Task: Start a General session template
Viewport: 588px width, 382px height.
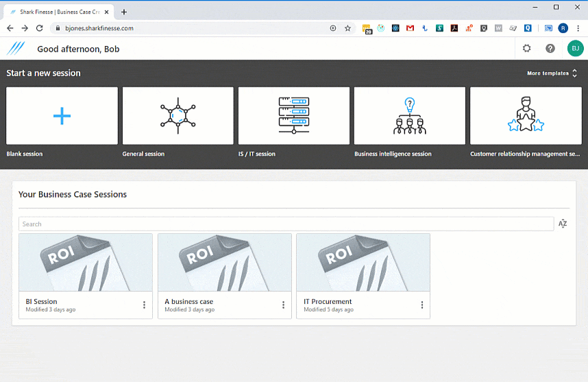Action: pyautogui.click(x=177, y=116)
